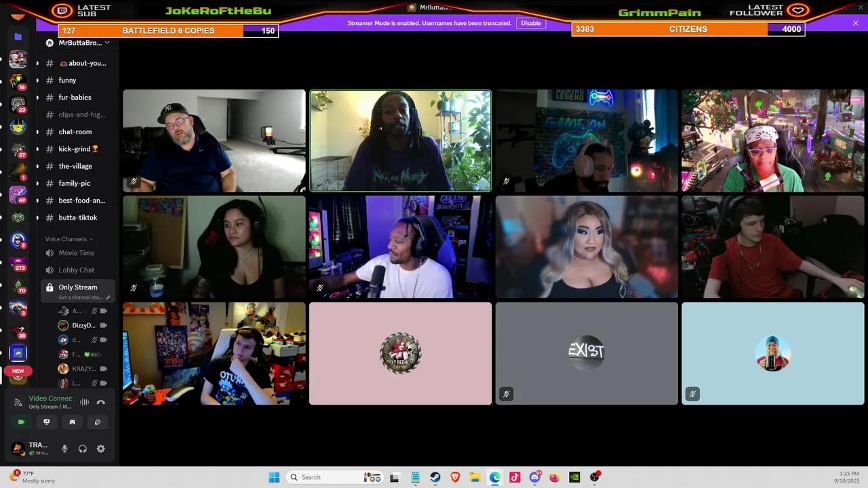The height and width of the screenshot is (488, 868).
Task: Open TikTok app from taskbar
Action: 515,477
